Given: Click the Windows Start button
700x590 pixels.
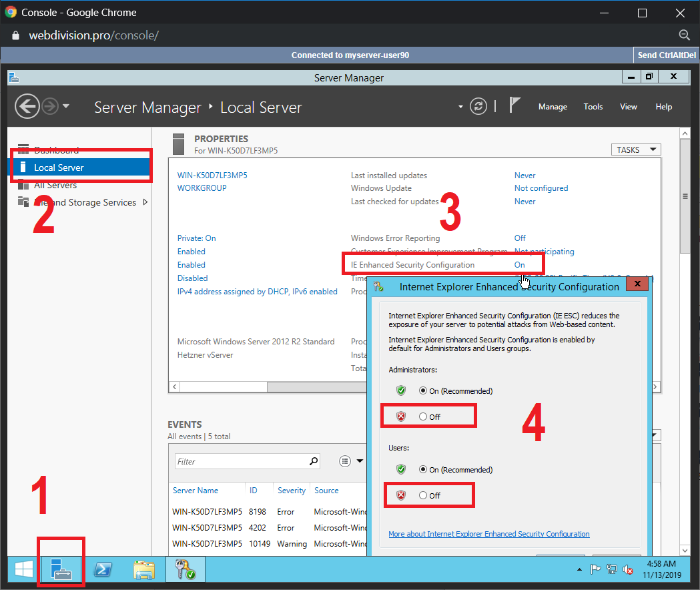Looking at the screenshot, I should 24,569.
